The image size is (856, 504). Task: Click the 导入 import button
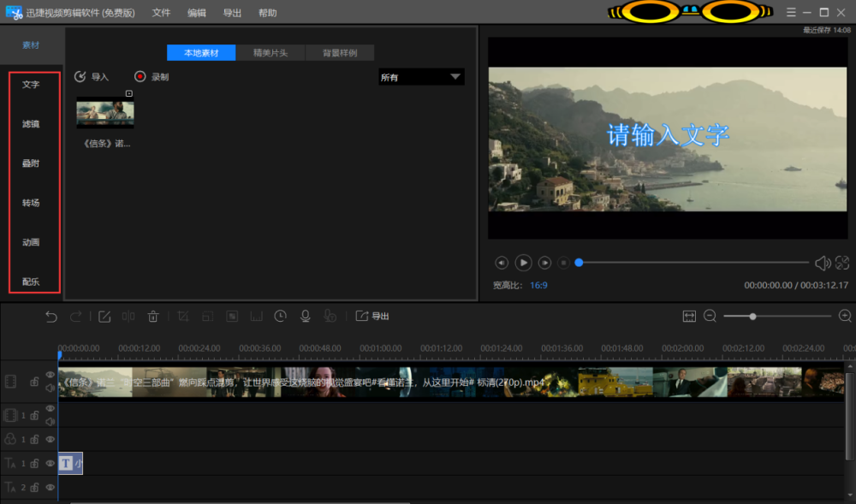[92, 77]
